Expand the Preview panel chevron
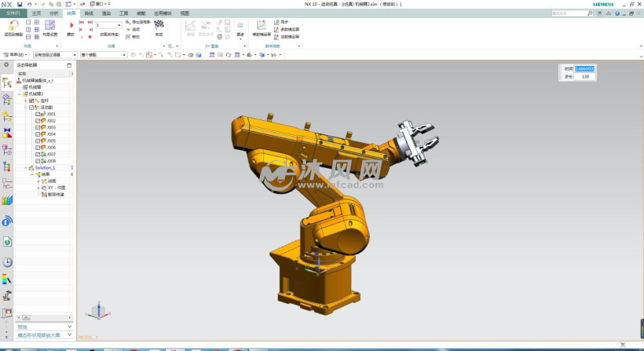The image size is (644, 351). [x=69, y=326]
